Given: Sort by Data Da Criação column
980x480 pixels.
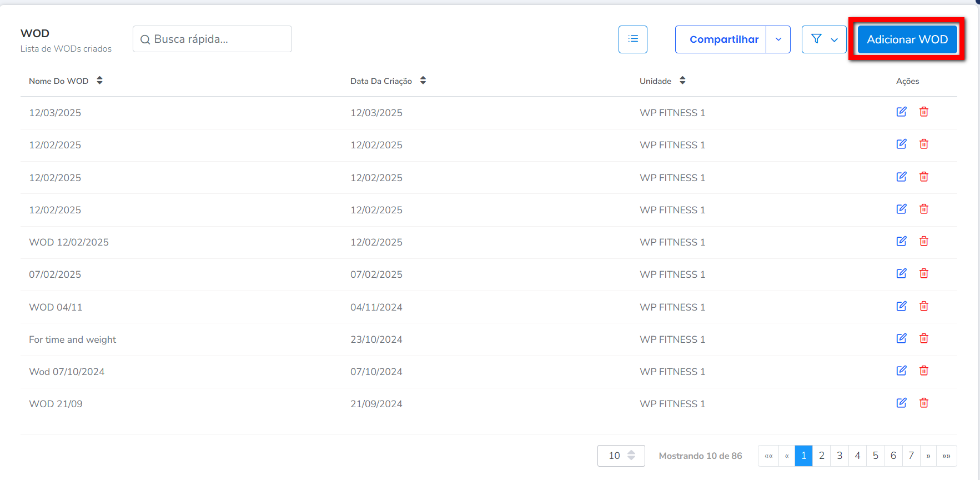Looking at the screenshot, I should point(423,81).
